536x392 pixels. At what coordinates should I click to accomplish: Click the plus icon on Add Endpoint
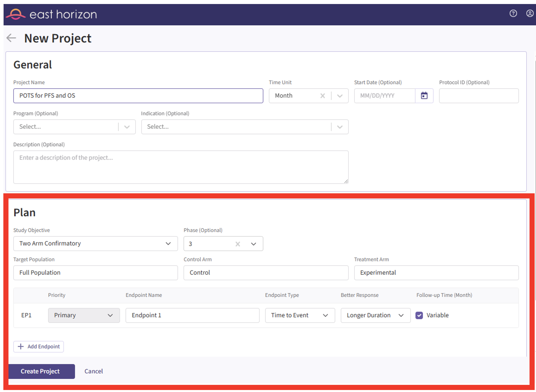(21, 347)
